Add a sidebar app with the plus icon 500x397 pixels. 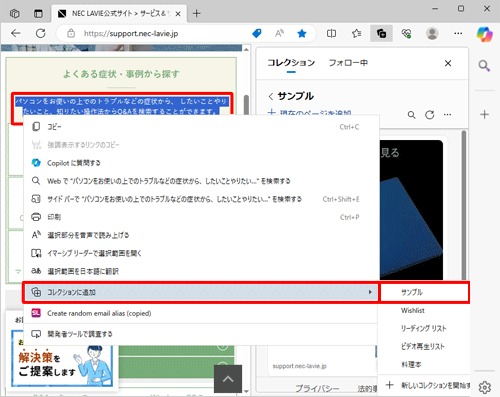click(x=484, y=115)
